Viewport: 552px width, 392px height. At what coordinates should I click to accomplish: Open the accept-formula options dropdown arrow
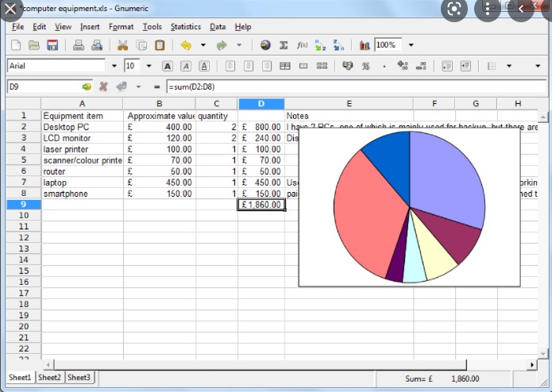(x=138, y=86)
